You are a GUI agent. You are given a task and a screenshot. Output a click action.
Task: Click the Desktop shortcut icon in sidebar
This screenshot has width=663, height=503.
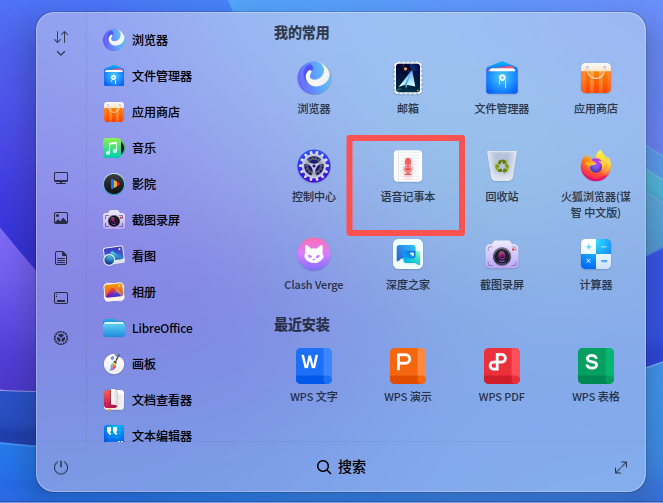[61, 298]
